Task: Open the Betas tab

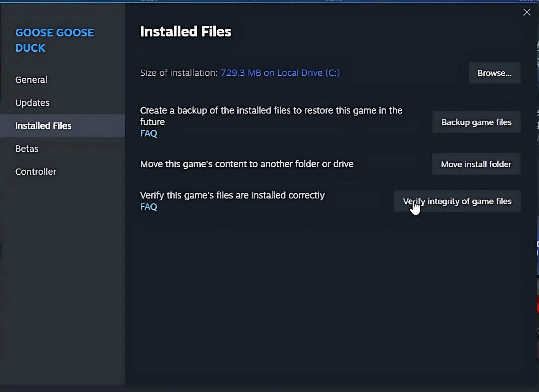Action: 27,148
